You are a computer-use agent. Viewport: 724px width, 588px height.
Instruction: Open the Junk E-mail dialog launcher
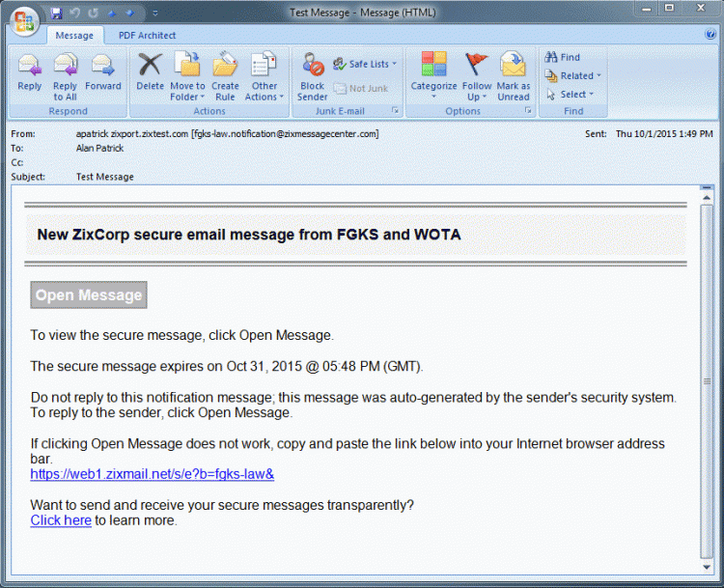(x=395, y=110)
